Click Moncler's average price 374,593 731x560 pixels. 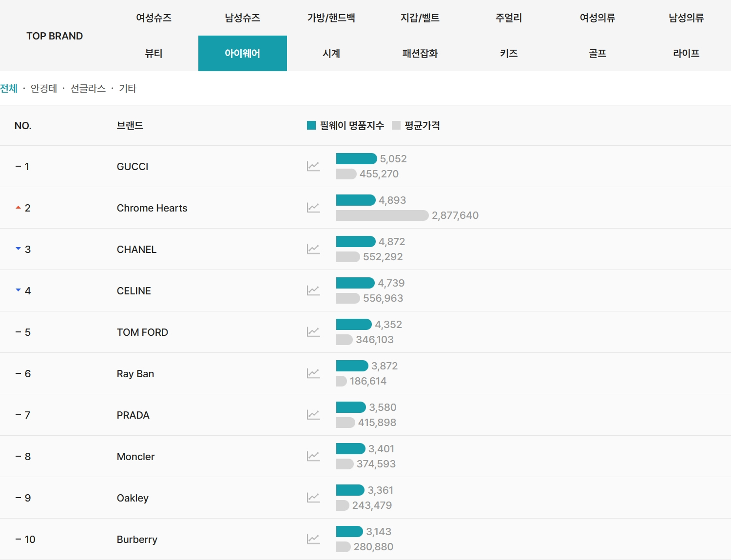[376, 464]
